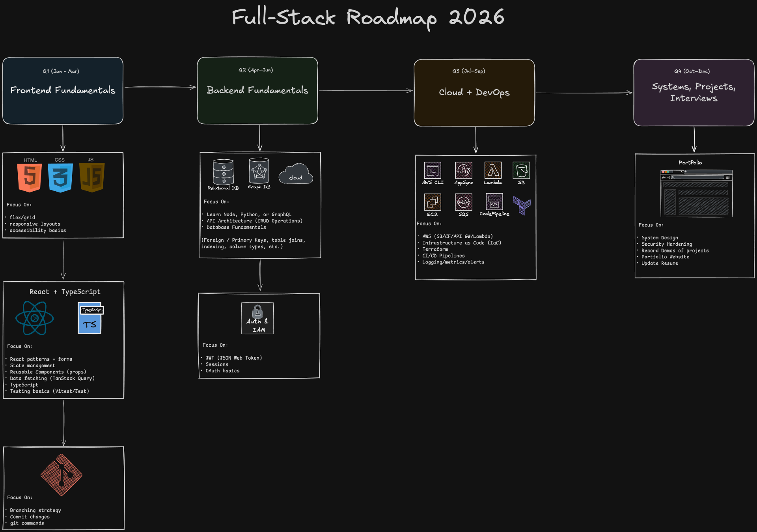Select the Q3 Cloud + DevOps box
Viewport: 757px width, 532px height.
474,93
